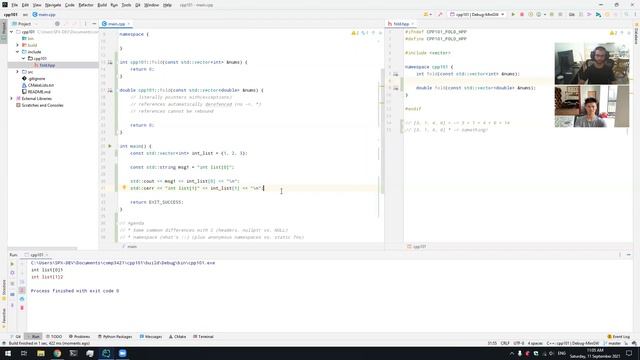The height and width of the screenshot is (360, 640).
Task: Click the main.cpp breadcrumb in navigation bar
Action: point(44,14)
